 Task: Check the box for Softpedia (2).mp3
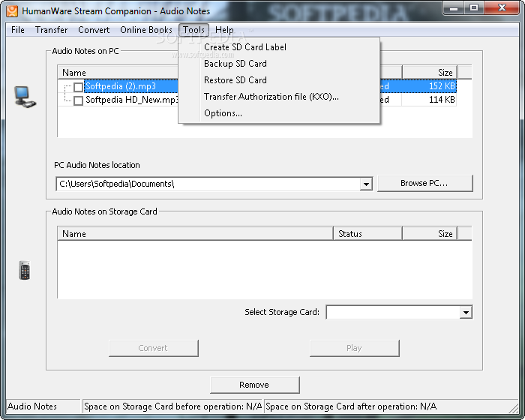pos(78,87)
